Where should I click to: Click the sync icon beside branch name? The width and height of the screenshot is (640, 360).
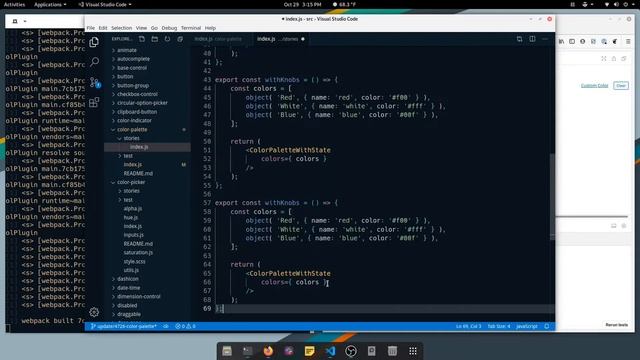[166, 326]
